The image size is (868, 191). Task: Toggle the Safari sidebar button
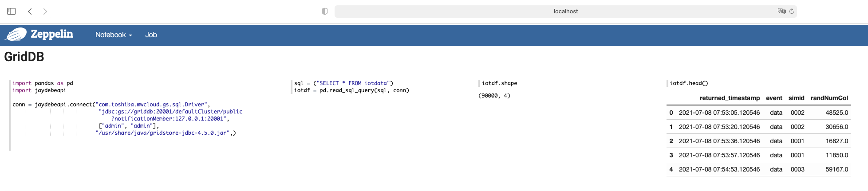click(x=12, y=12)
